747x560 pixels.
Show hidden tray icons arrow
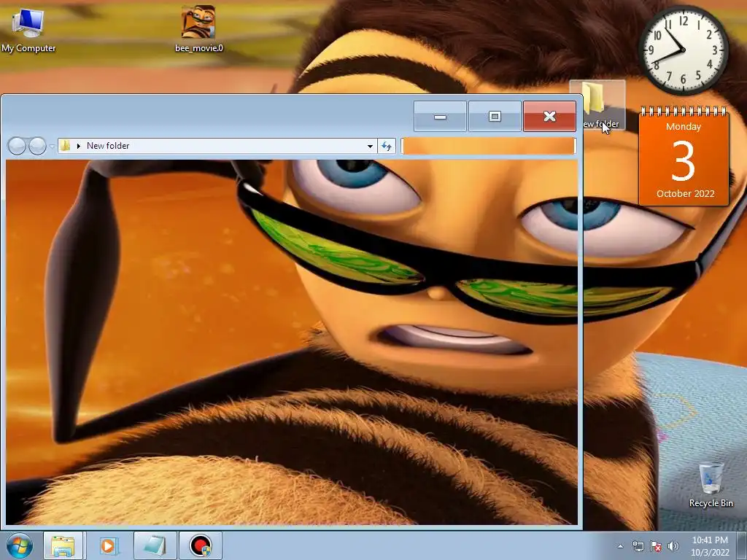point(620,547)
